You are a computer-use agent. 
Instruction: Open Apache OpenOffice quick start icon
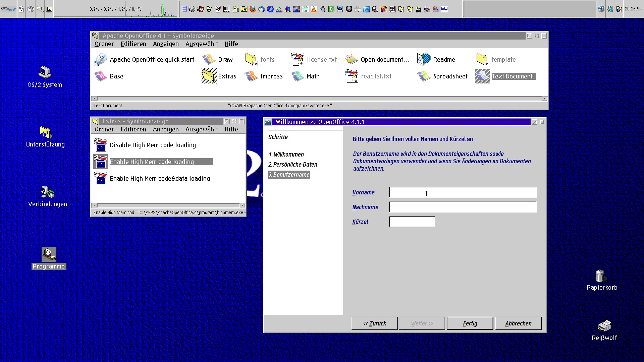click(101, 59)
